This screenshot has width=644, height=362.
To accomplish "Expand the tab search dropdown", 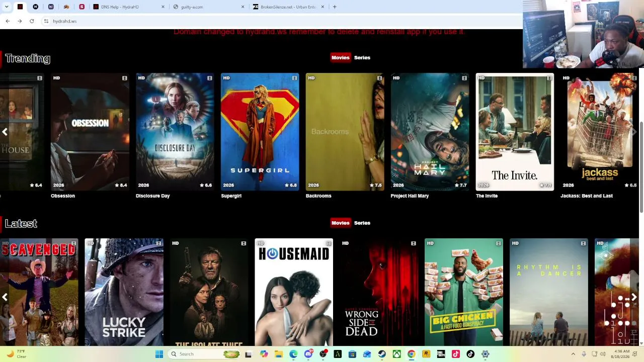I will click(x=7, y=7).
